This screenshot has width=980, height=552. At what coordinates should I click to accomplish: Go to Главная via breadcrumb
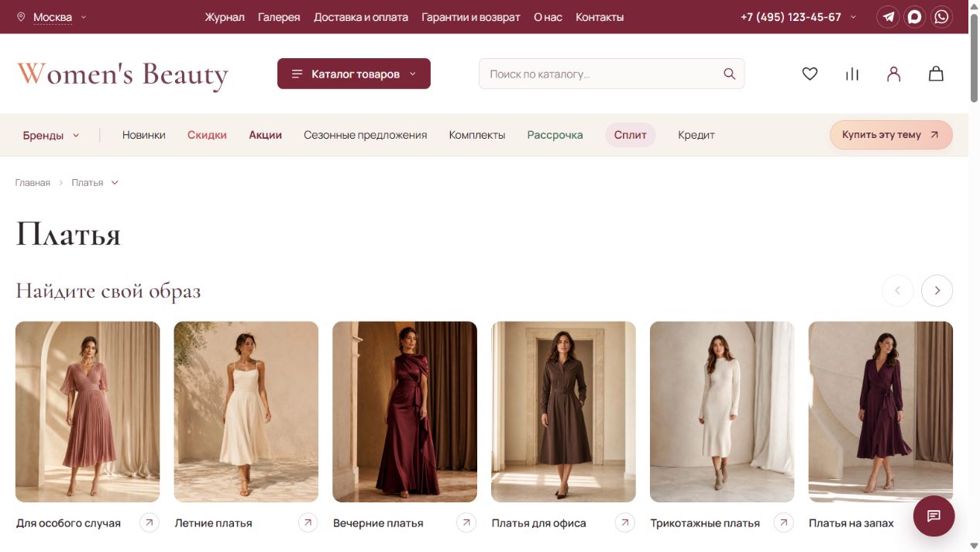pos(33,183)
